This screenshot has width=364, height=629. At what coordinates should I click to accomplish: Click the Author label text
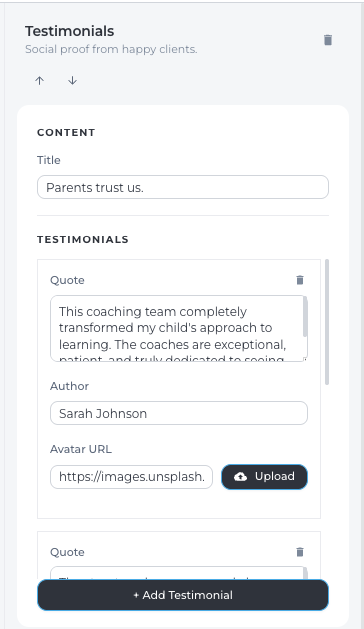pos(69,386)
